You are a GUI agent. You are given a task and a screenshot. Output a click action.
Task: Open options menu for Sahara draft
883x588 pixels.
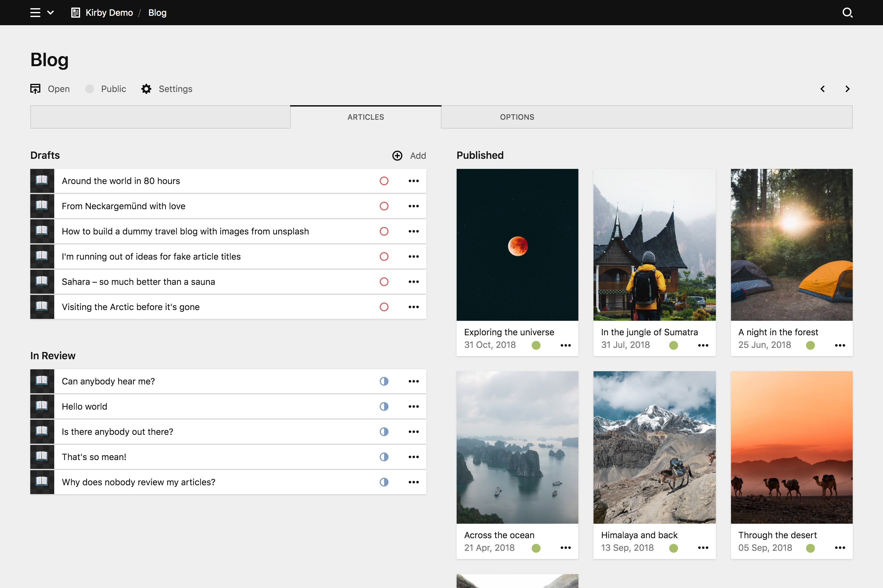click(413, 282)
